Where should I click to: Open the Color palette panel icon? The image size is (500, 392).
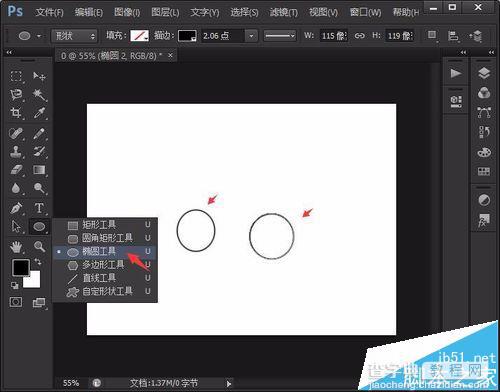(484, 152)
